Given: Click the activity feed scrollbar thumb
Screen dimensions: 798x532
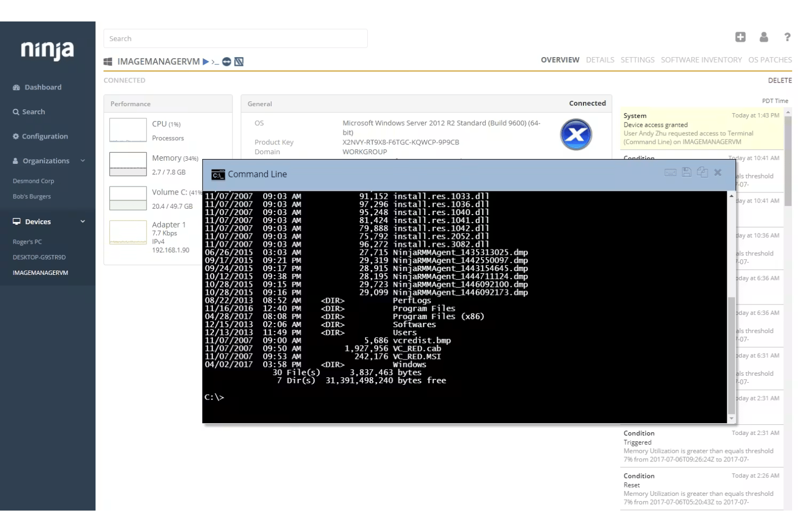Looking at the screenshot, I should point(788,161).
